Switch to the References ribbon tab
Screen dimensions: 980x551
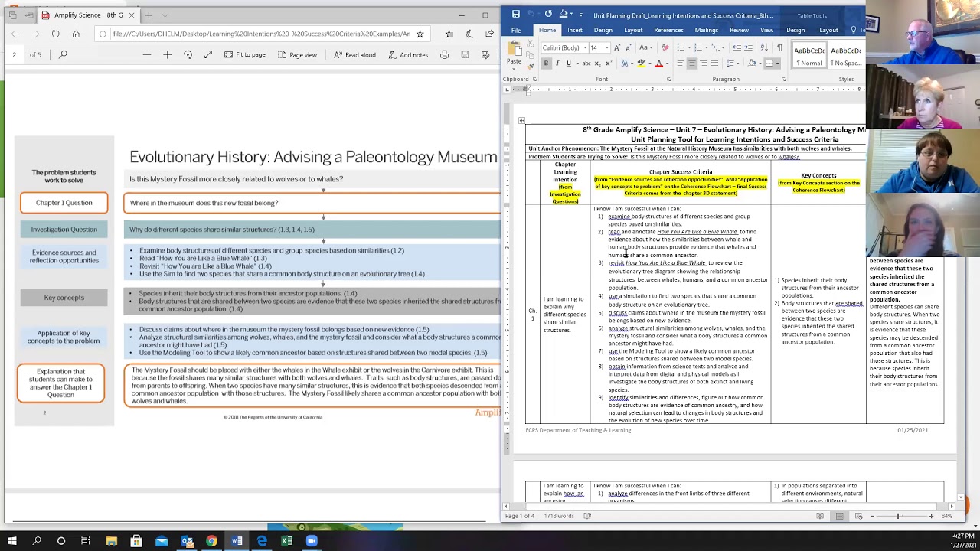pyautogui.click(x=668, y=30)
